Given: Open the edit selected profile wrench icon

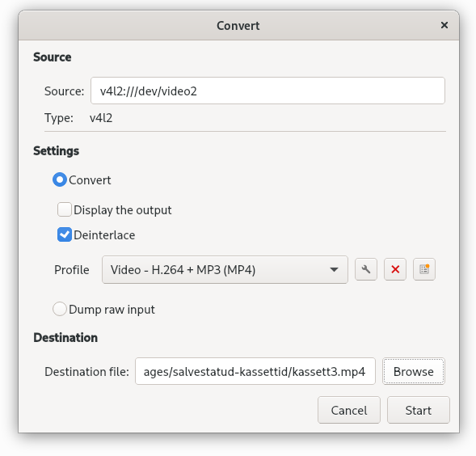Looking at the screenshot, I should click(x=366, y=269).
